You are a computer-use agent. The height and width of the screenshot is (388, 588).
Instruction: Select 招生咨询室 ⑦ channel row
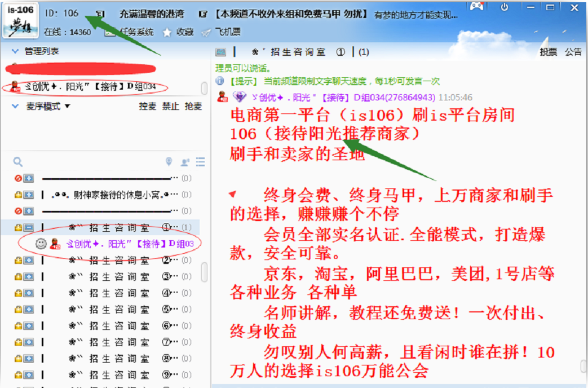pos(100,342)
